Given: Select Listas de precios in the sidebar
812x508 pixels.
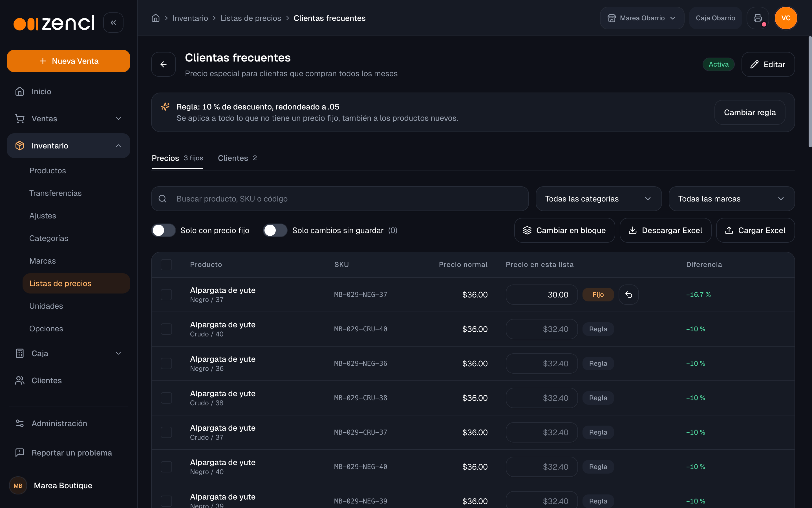Looking at the screenshot, I should tap(76, 284).
